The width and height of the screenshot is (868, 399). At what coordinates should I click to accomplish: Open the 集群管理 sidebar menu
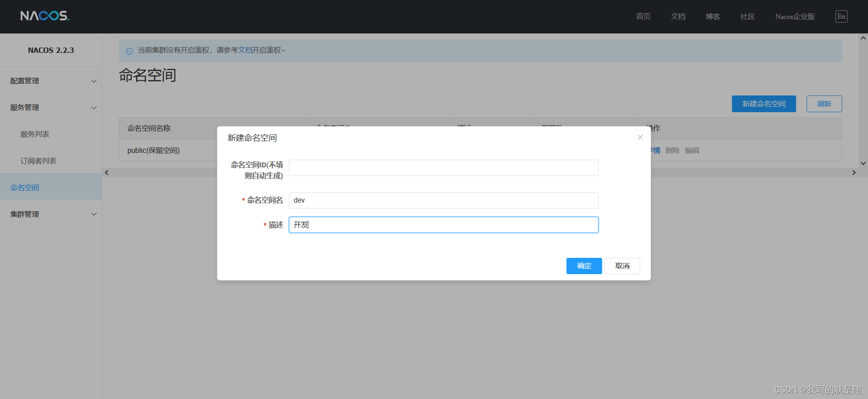[x=51, y=214]
